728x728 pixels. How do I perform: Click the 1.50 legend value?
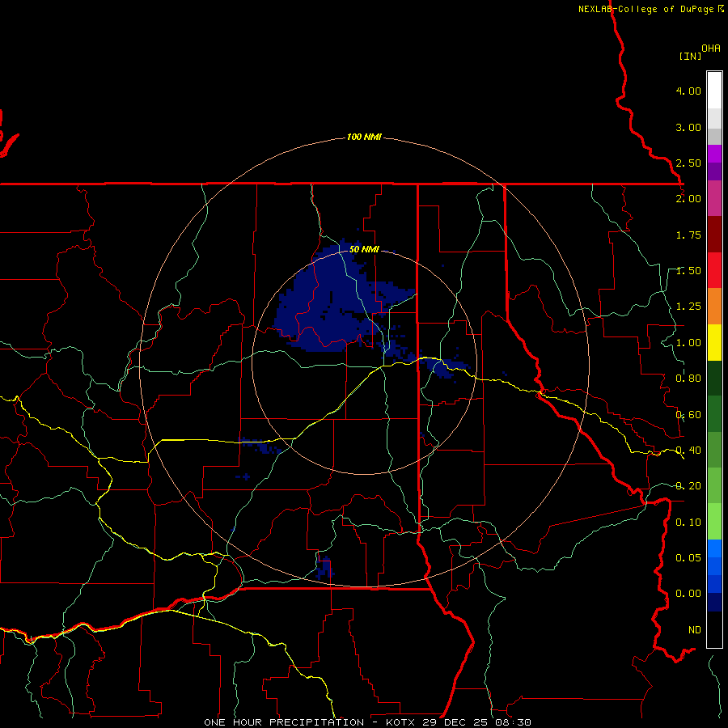688,271
